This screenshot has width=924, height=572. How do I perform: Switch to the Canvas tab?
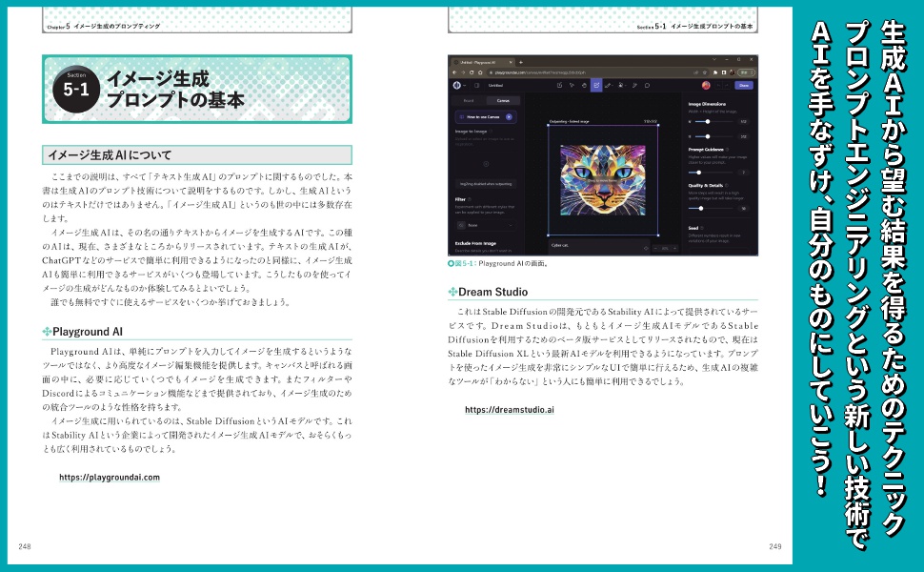(501, 100)
